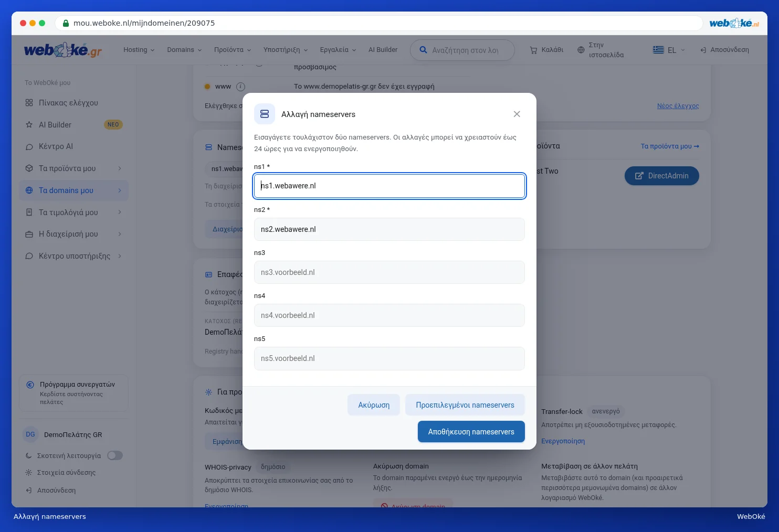Expand Τα τιμολόγιά μου sidebar chevron

click(120, 212)
